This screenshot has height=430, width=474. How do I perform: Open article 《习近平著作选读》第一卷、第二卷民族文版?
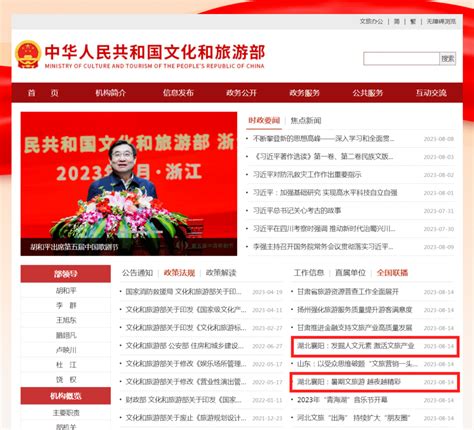point(323,156)
